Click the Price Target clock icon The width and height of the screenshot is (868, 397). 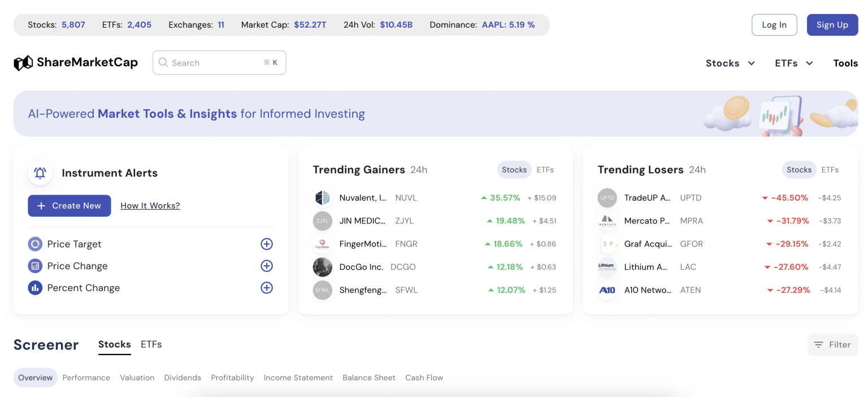35,244
